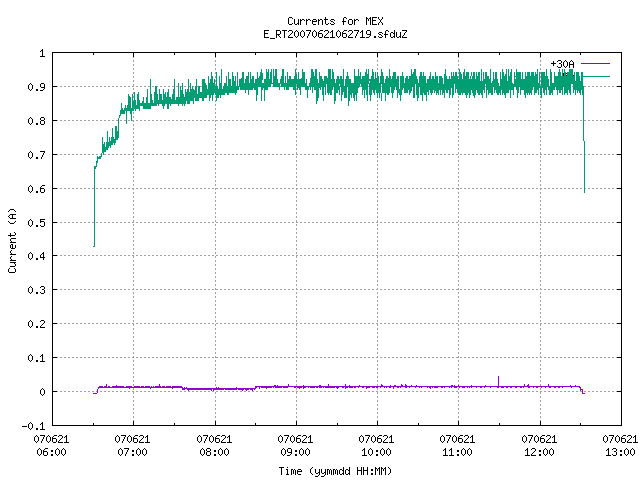Click the y-axis tick label "0"
Image resolution: width=640 pixels, height=480 pixels.
[42, 392]
